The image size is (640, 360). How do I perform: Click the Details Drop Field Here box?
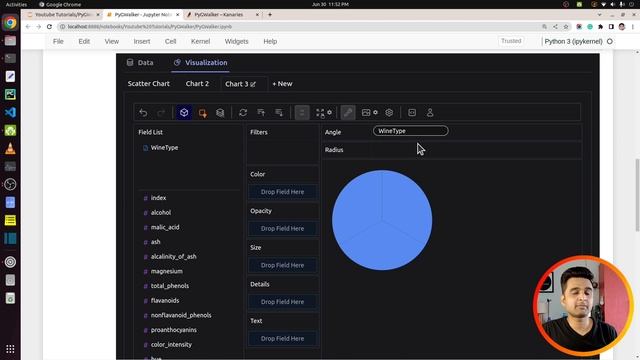click(282, 302)
